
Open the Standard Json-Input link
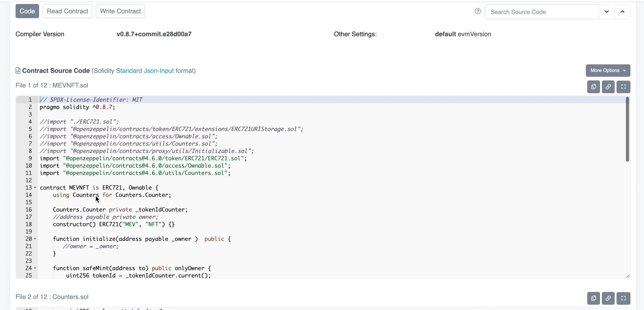click(145, 71)
